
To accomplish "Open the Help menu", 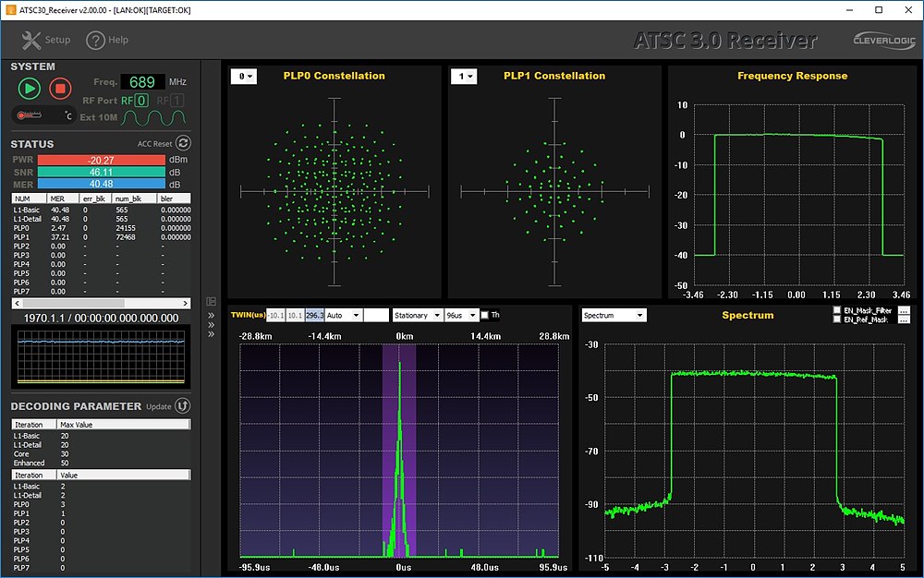I will 107,40.
